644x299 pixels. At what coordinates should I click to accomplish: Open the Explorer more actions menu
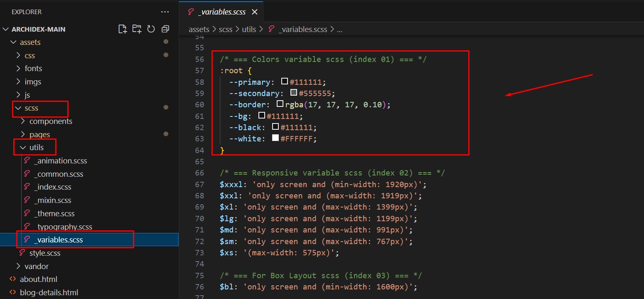pos(165,12)
